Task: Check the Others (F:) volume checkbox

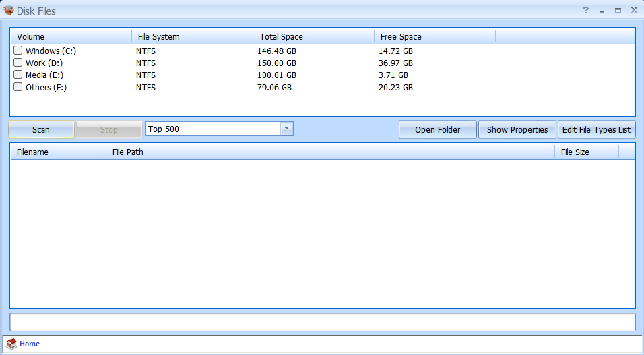Action: [x=18, y=87]
